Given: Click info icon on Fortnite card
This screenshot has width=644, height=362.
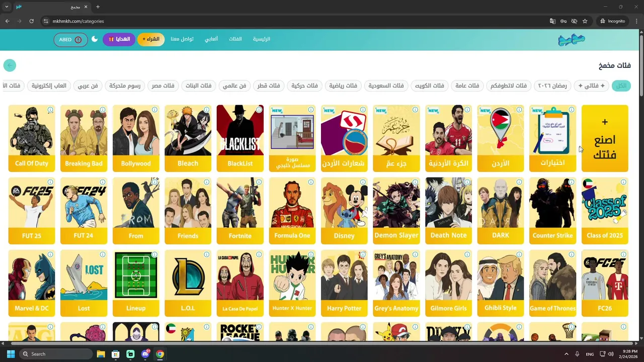Looking at the screenshot, I should pos(259,182).
